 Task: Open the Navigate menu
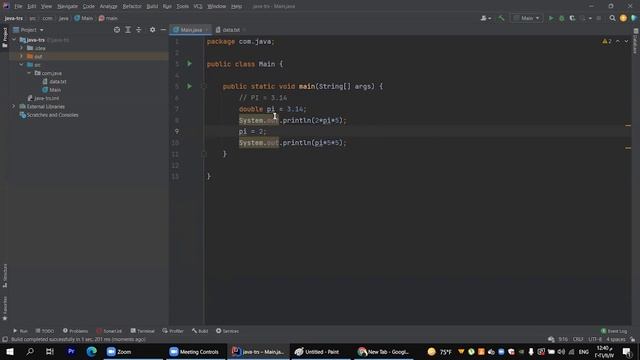coord(67,6)
